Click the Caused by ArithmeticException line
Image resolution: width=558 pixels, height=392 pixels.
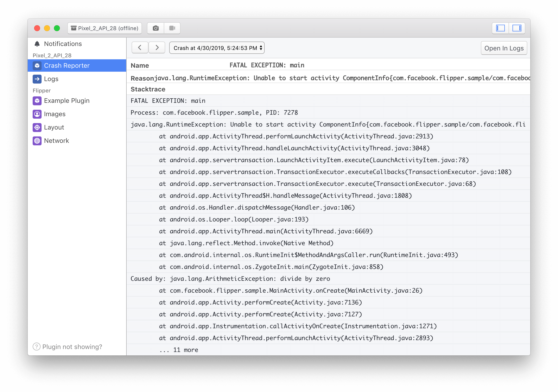point(230,279)
